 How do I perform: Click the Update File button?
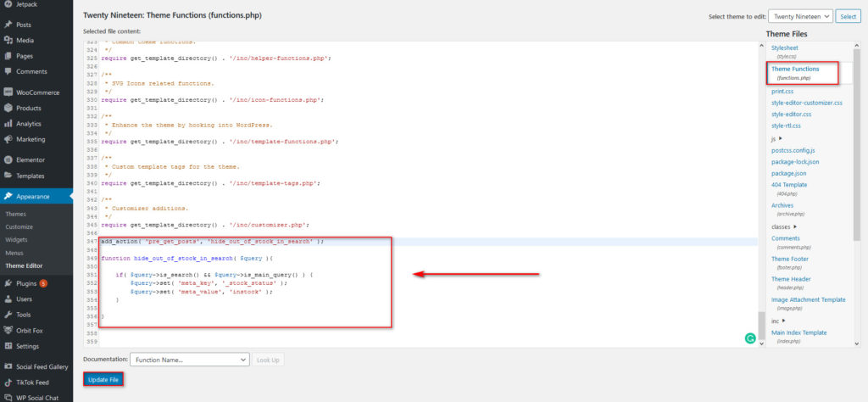103,379
